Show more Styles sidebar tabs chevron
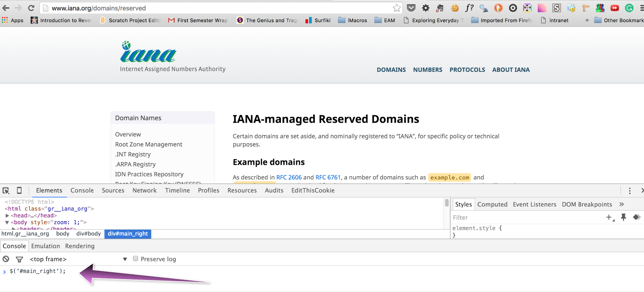Screen dimensions: 644x292 (x=621, y=204)
